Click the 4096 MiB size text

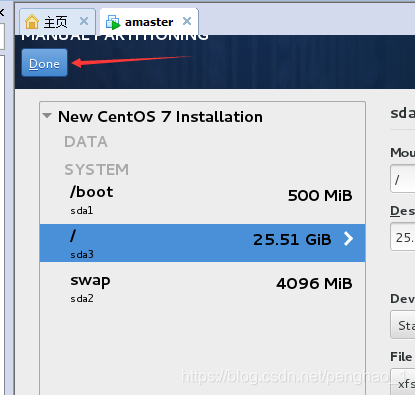coord(314,284)
